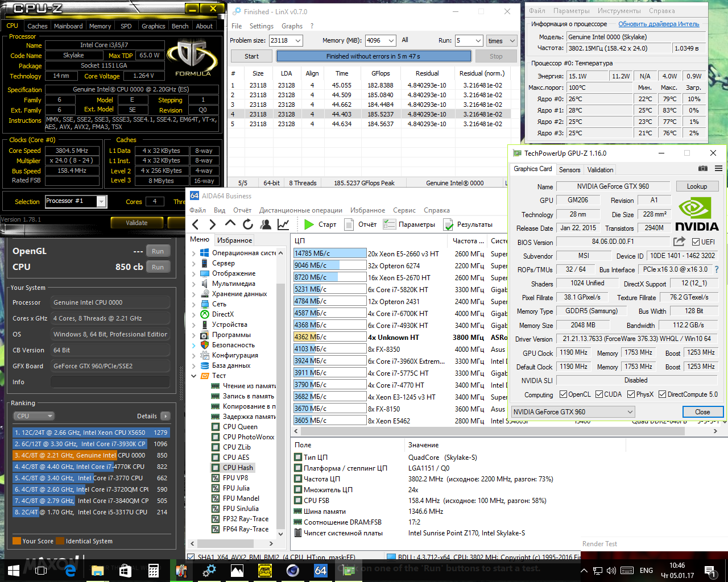This screenshot has height=582, width=728.
Task: Open the volume control in system tray
Action: (x=611, y=571)
